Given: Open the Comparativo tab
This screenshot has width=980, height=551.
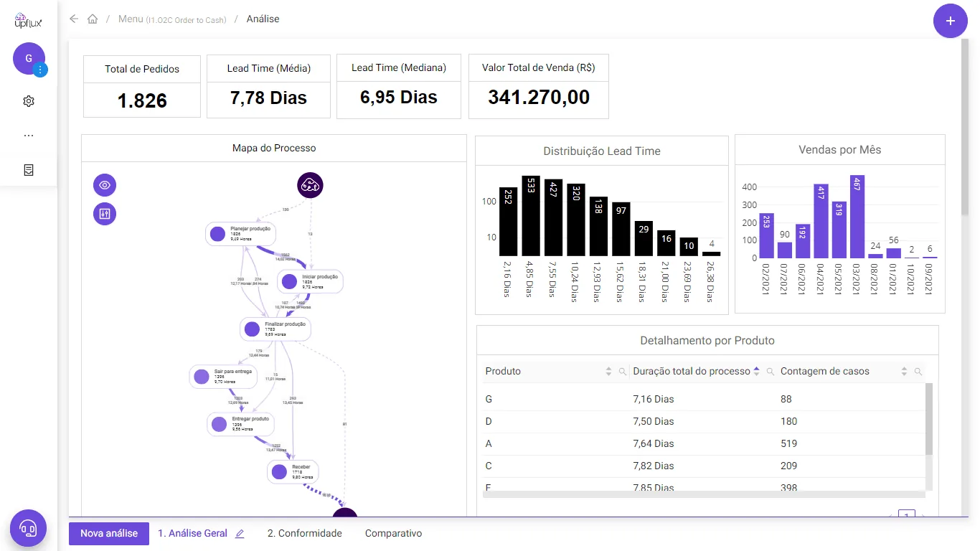Looking at the screenshot, I should click(x=393, y=534).
